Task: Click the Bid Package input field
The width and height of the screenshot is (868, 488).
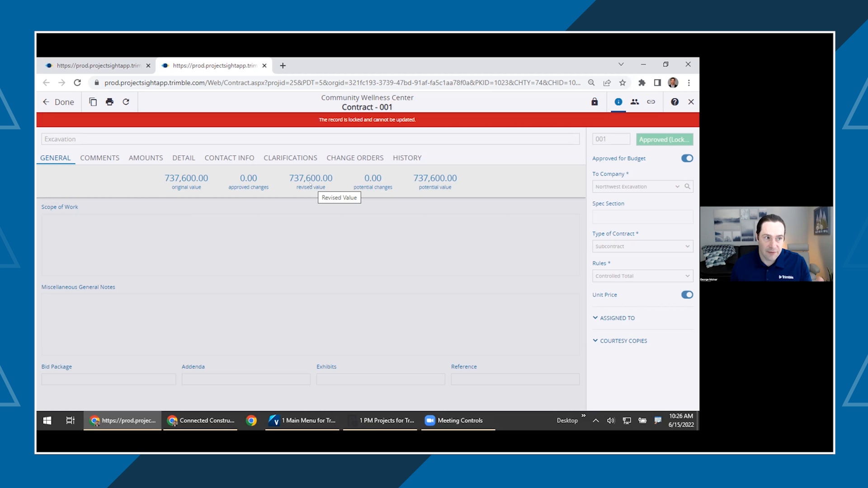Action: click(x=108, y=379)
